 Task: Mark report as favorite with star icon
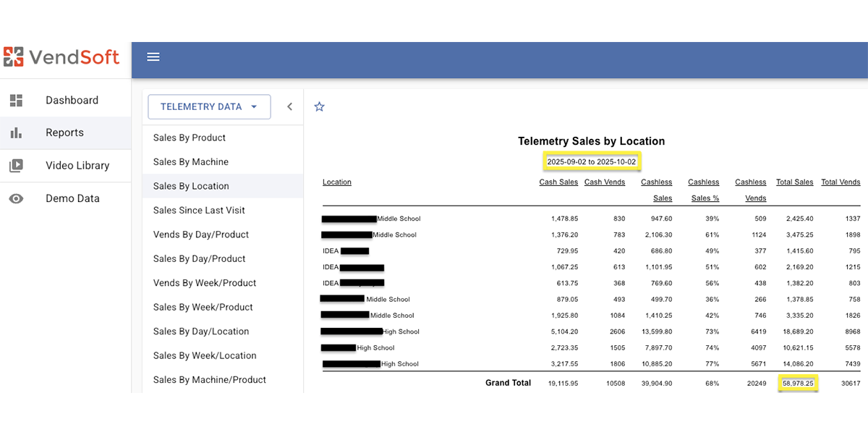point(319,107)
